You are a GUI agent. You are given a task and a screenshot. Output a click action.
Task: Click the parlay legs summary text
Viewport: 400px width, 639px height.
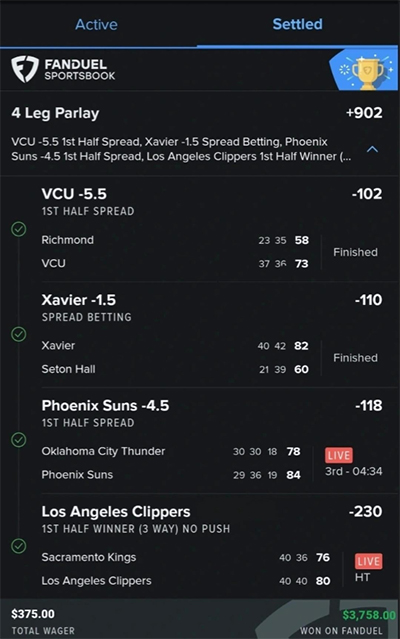[x=181, y=149]
